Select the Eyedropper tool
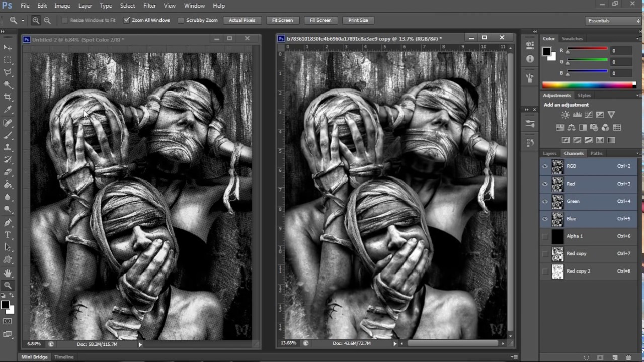The image size is (644, 362). (x=8, y=110)
